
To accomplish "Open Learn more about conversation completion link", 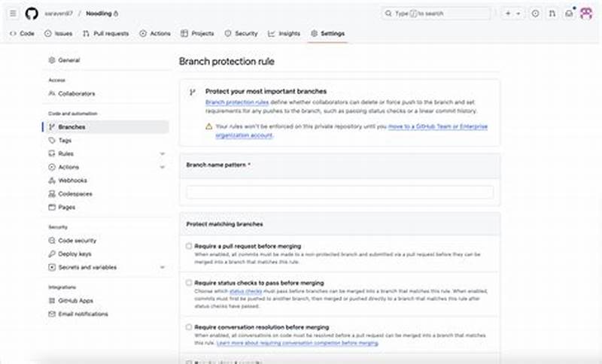I will coord(297,343).
